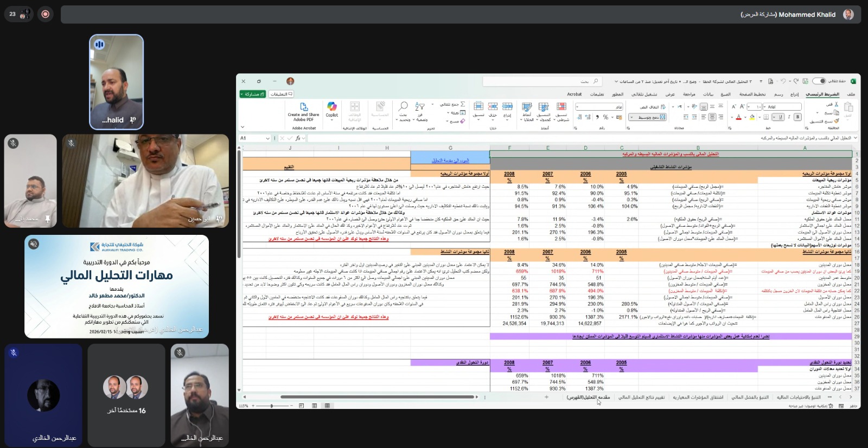Click the AutoSum sigma icon
This screenshot has width=868, height=448.
pos(462,104)
